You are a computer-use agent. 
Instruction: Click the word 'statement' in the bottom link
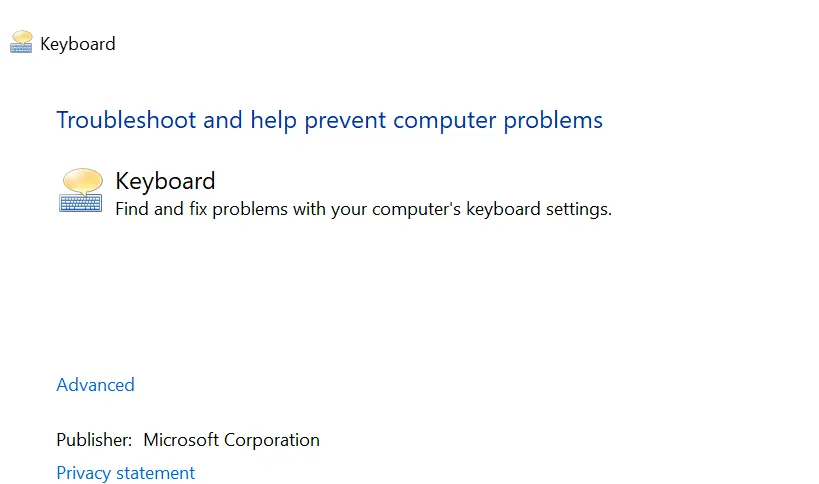[x=158, y=473]
